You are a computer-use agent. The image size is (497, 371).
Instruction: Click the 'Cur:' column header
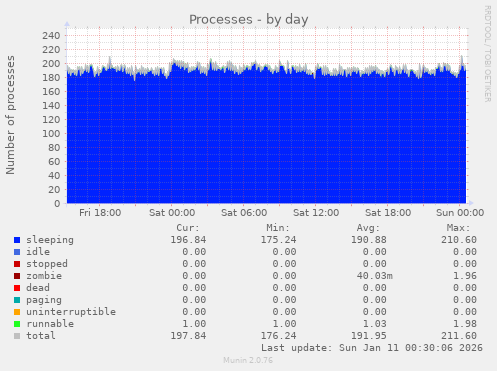click(x=188, y=228)
